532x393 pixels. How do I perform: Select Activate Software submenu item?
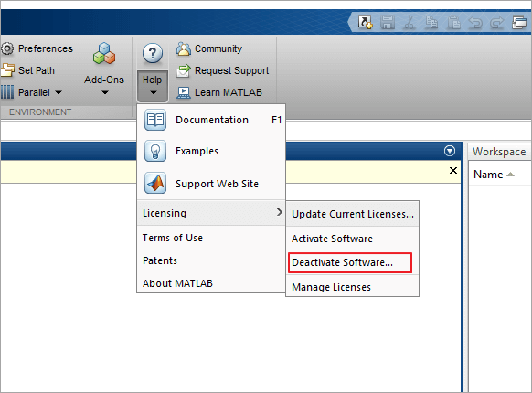point(353,239)
